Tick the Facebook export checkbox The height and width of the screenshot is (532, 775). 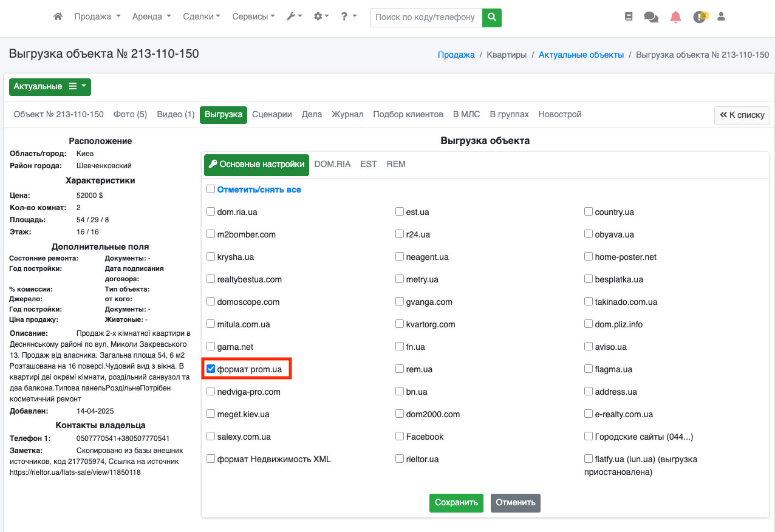400,436
